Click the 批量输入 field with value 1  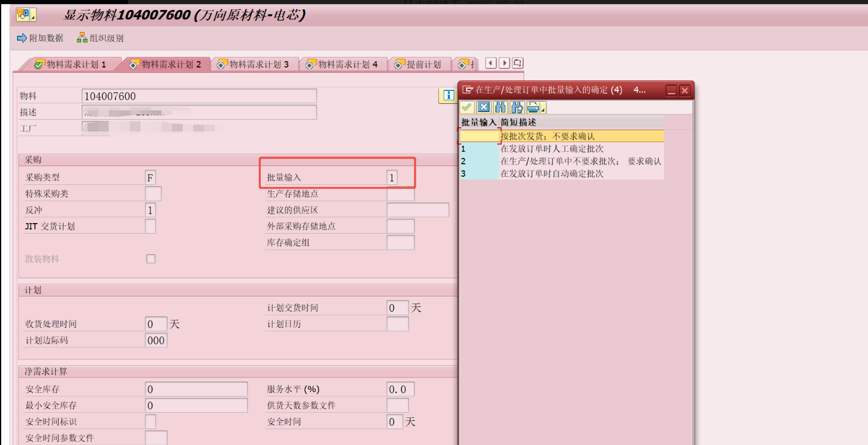(392, 177)
